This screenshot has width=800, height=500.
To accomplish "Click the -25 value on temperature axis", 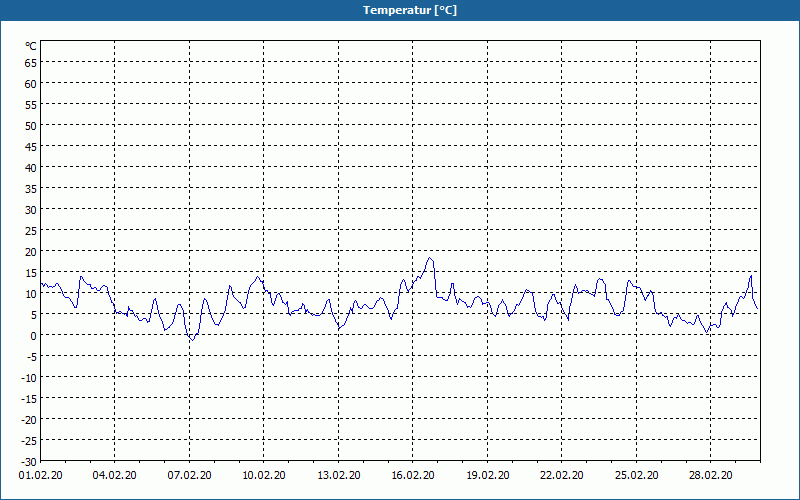I will pyautogui.click(x=29, y=441).
